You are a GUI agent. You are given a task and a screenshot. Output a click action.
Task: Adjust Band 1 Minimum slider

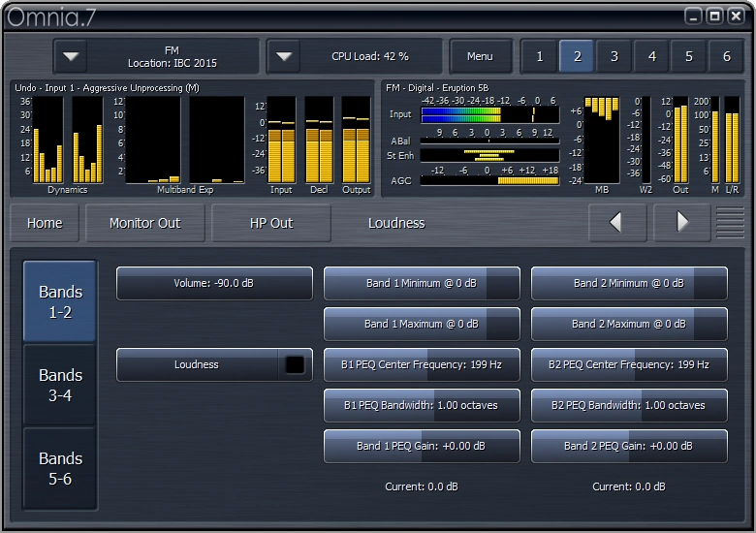point(422,283)
